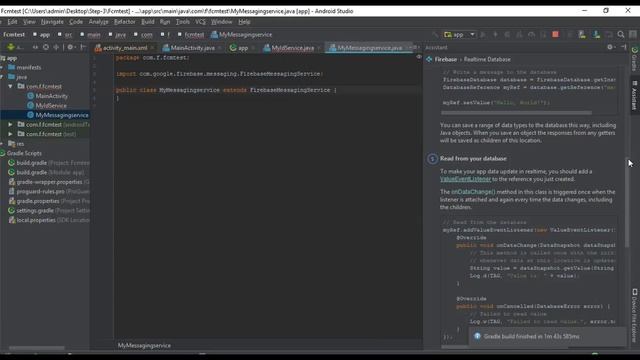The image size is (640, 360).
Task: Open build.gradle (Project: Fcmtest)
Action: click(49, 163)
